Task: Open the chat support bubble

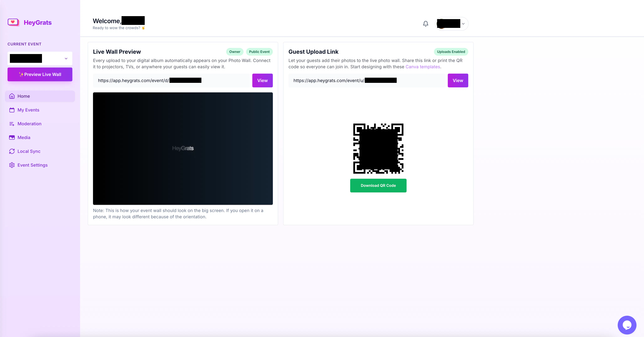Action: 627,325
